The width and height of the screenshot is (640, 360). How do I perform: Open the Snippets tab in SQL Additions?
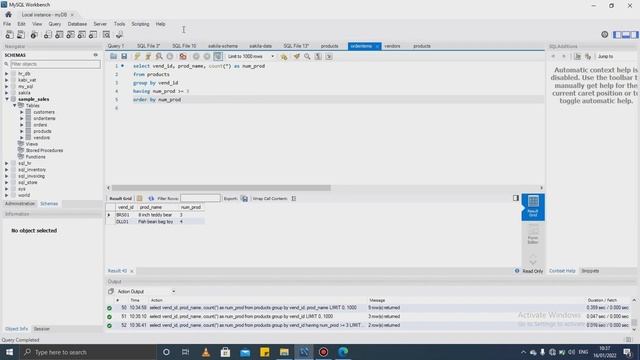[590, 271]
